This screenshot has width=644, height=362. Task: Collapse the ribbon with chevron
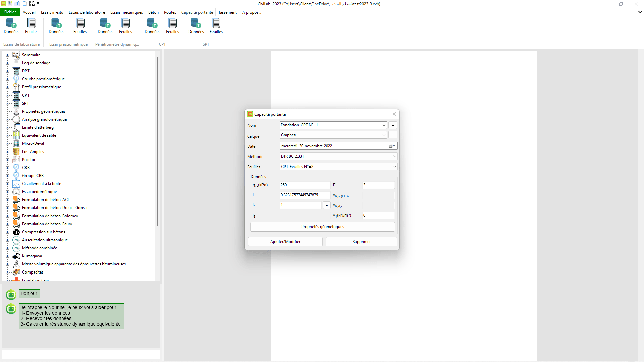click(640, 12)
